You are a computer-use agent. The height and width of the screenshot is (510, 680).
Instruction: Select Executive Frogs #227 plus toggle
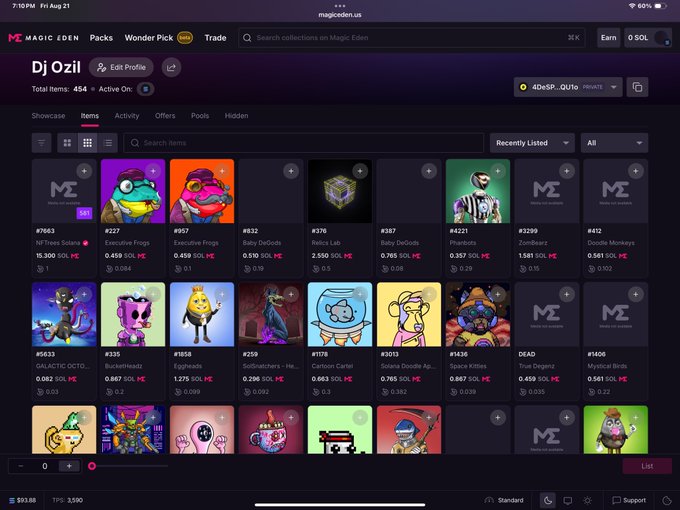[153, 171]
